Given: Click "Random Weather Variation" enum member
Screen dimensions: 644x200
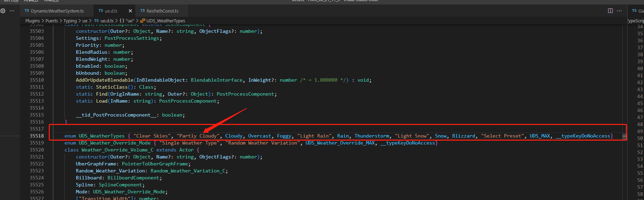Looking at the screenshot, I should (263, 143).
